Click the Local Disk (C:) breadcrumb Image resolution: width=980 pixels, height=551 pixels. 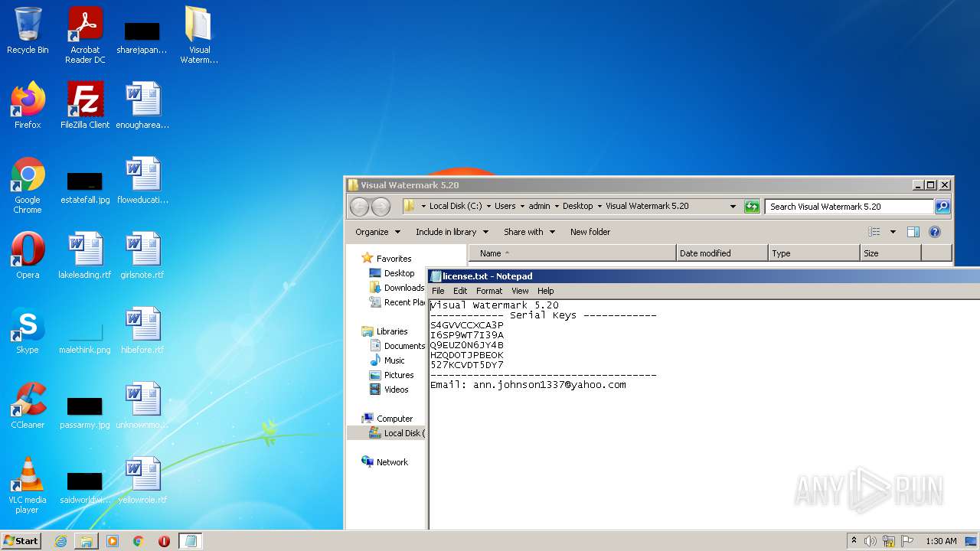click(456, 207)
